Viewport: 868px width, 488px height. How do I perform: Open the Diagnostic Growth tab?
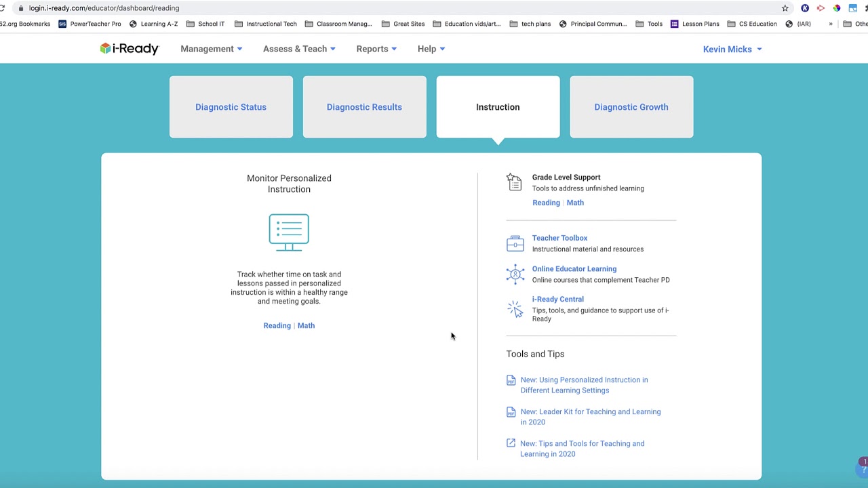pyautogui.click(x=631, y=107)
